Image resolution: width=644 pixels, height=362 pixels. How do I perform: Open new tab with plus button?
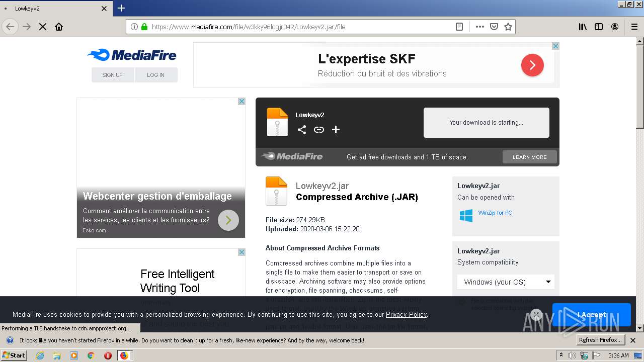(x=121, y=8)
